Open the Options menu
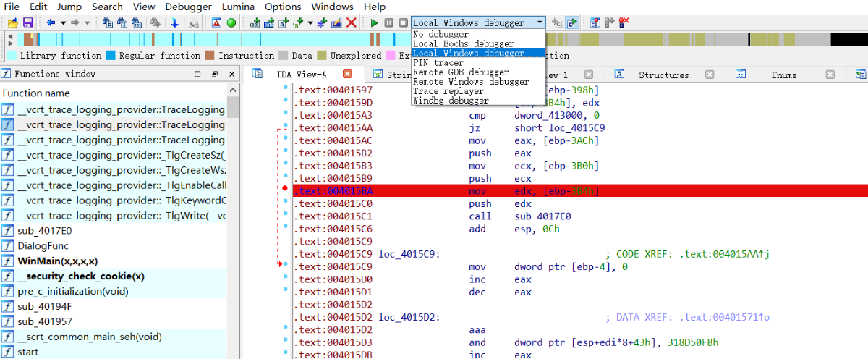Screen dimensions: 868x359 tap(283, 7)
